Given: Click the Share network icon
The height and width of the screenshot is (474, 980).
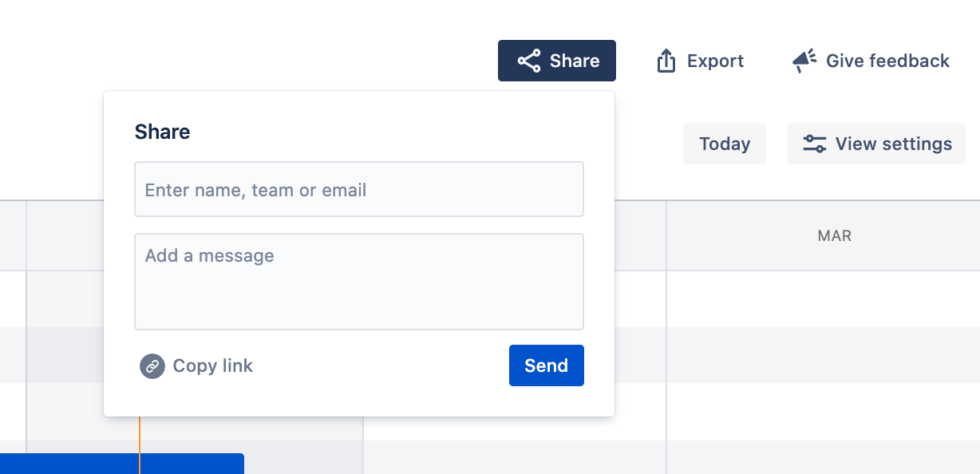Looking at the screenshot, I should pyautogui.click(x=528, y=61).
